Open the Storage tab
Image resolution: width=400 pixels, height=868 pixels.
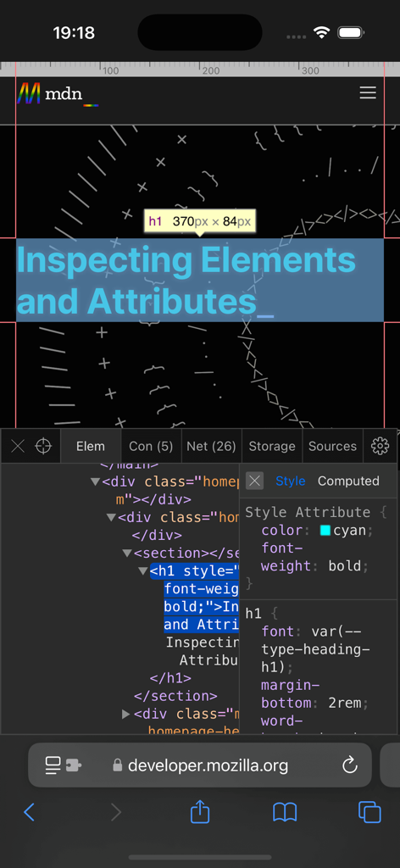pyautogui.click(x=272, y=446)
